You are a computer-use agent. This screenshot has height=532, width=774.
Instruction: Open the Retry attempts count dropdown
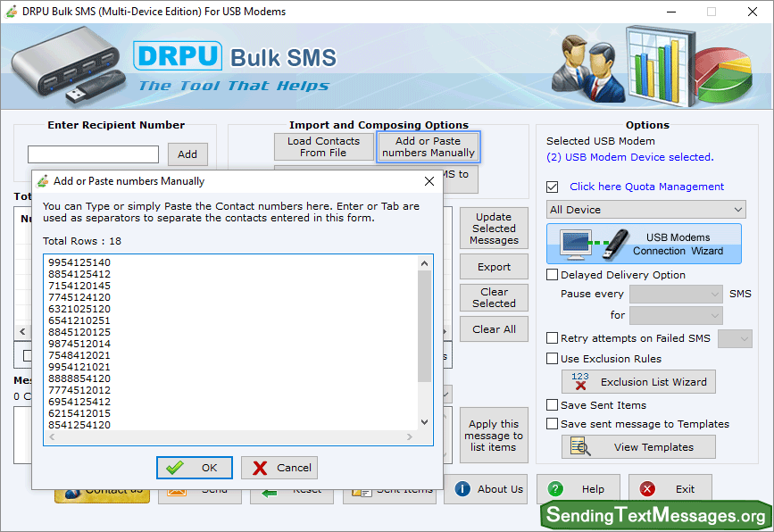(x=735, y=339)
